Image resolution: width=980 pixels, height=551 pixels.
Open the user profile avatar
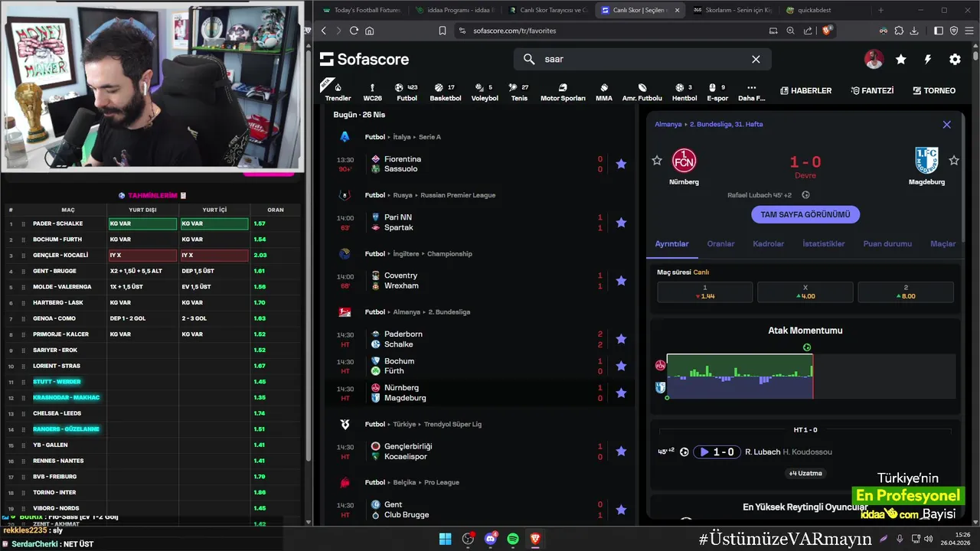pyautogui.click(x=874, y=59)
